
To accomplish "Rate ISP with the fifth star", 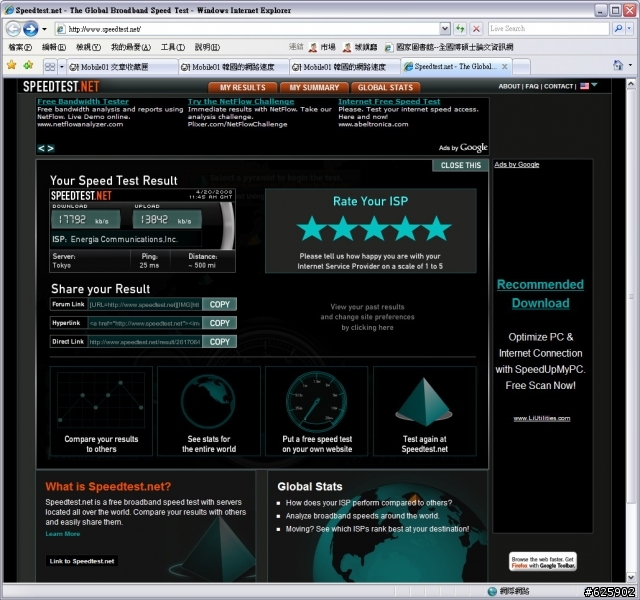I will point(437,229).
